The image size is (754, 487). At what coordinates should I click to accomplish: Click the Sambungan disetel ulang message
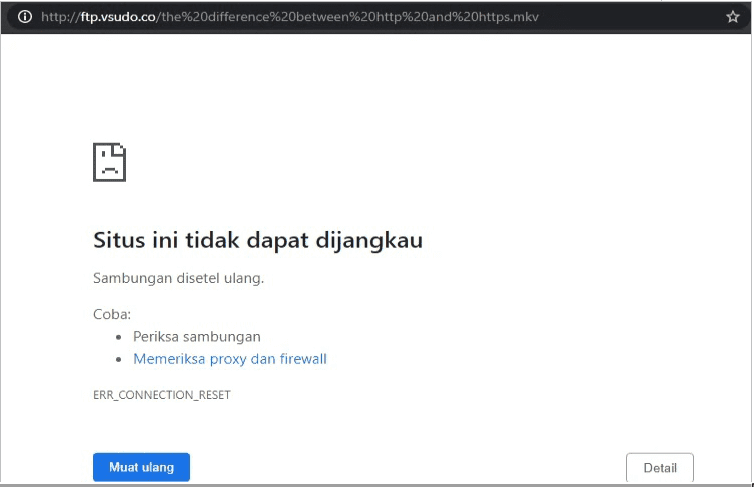178,278
